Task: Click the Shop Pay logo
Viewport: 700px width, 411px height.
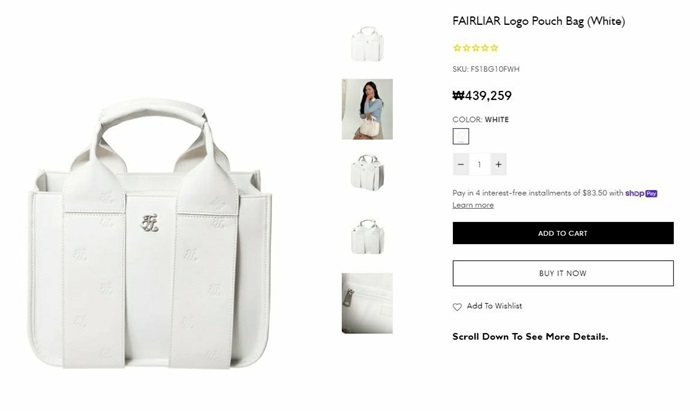Action: tap(641, 193)
